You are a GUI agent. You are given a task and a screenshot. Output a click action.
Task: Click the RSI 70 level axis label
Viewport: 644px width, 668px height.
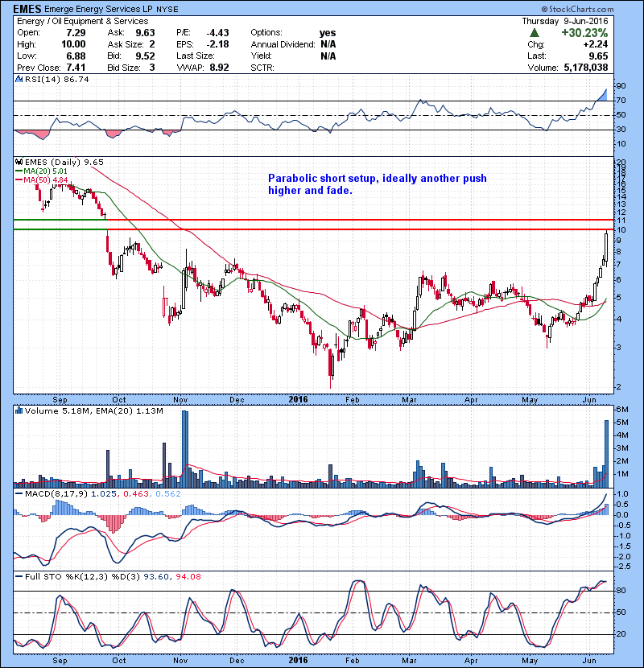click(621, 101)
